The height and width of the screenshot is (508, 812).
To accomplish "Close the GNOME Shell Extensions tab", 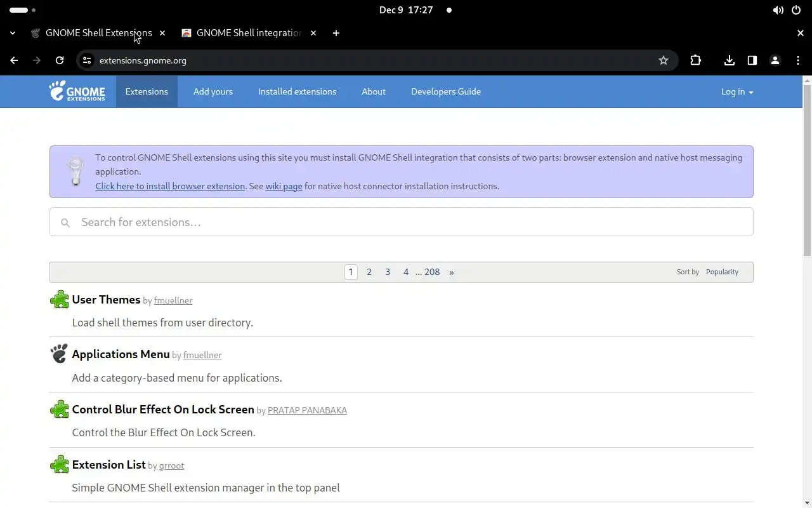I will (x=162, y=33).
